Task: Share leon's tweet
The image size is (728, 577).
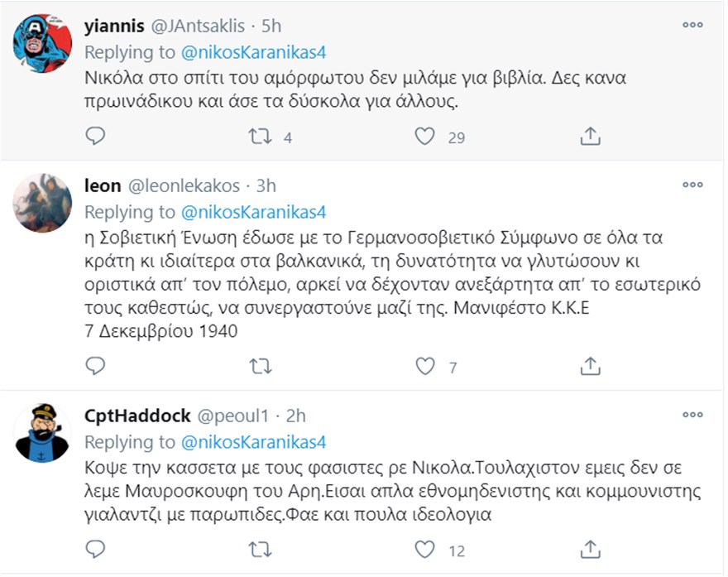Action: point(590,366)
